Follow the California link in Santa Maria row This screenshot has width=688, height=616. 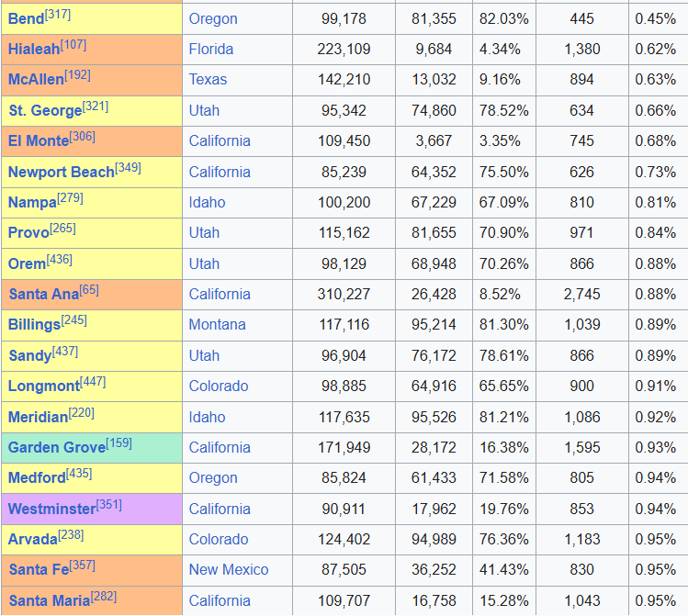[220, 600]
